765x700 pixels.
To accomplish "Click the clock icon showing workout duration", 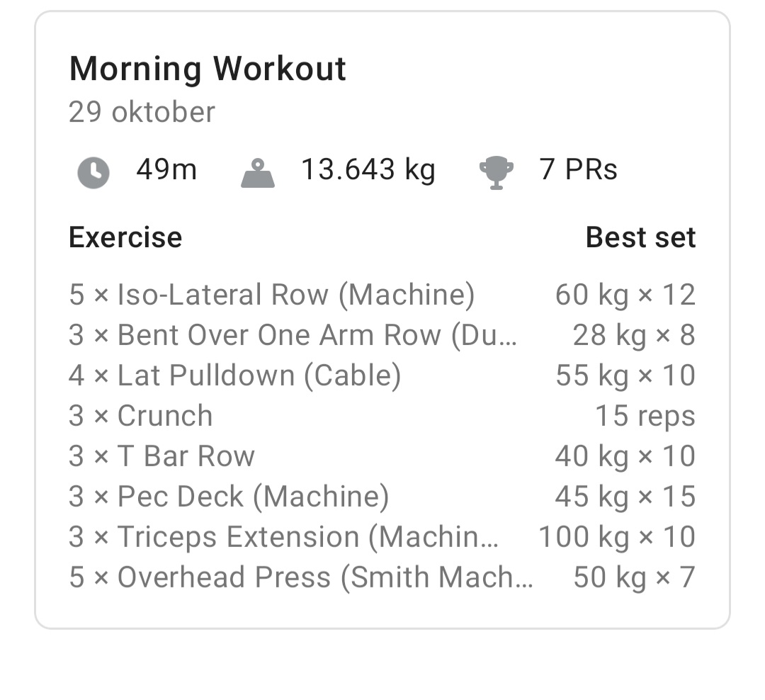I will click(93, 171).
